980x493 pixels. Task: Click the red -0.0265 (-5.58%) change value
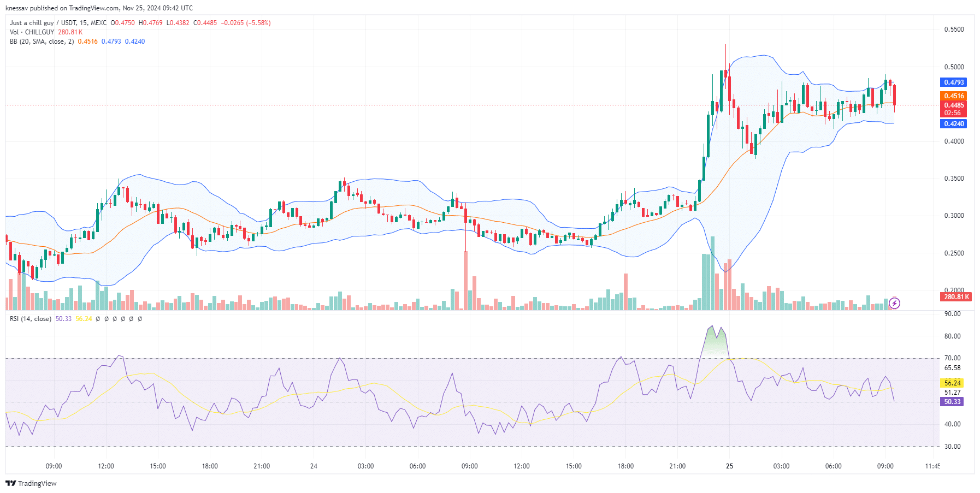click(246, 23)
